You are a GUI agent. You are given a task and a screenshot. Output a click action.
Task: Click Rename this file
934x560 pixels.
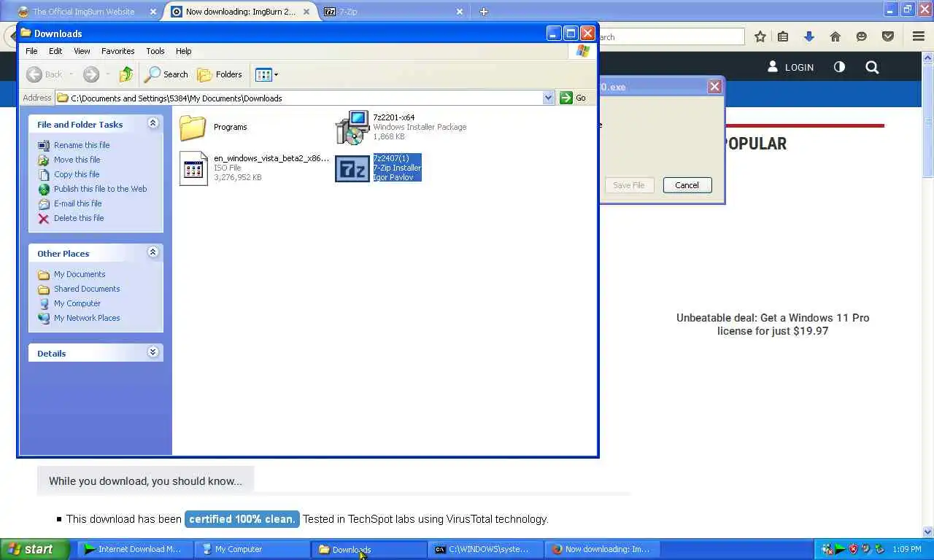(x=82, y=145)
